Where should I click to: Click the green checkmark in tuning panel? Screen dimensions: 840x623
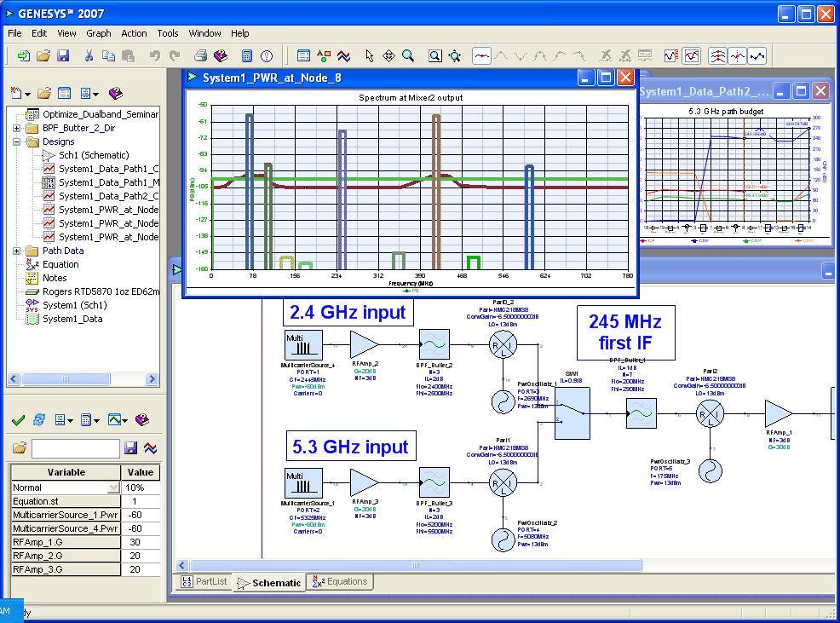tap(18, 420)
